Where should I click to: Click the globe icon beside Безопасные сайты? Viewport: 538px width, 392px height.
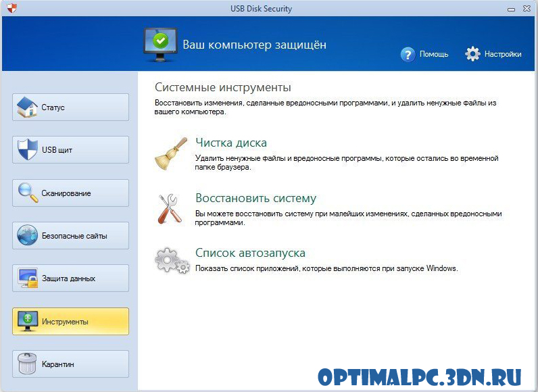pyautogui.click(x=28, y=235)
